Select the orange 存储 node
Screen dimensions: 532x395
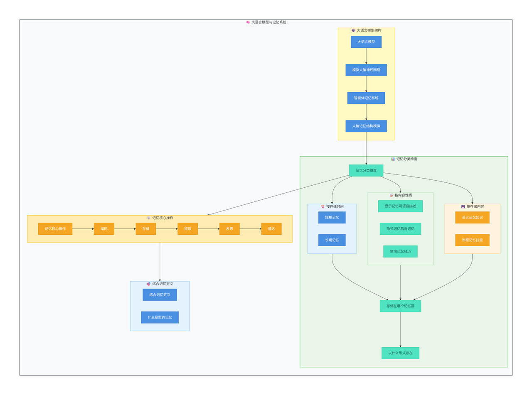click(x=146, y=229)
